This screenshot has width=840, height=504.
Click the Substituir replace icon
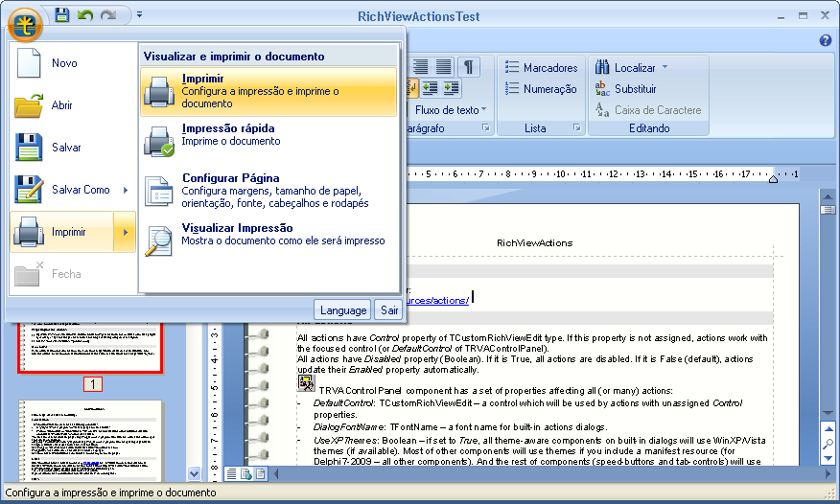click(x=602, y=89)
